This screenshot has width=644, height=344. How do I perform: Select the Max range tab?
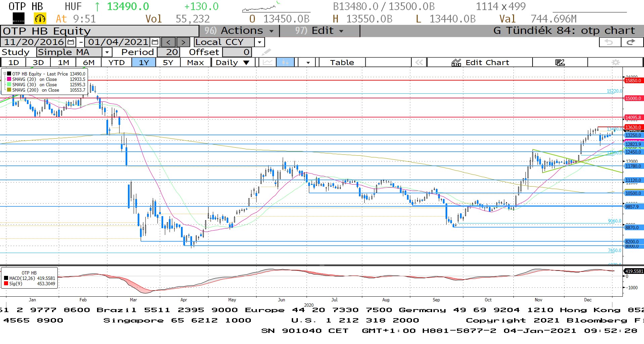(x=195, y=62)
